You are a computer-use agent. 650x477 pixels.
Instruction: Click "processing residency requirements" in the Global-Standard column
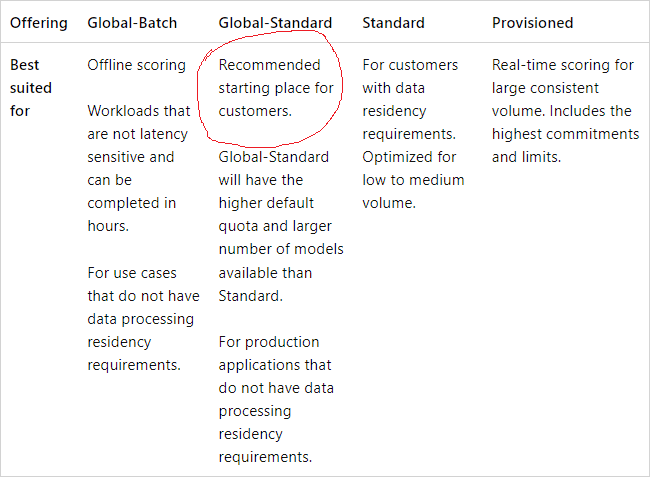[x=266, y=434]
